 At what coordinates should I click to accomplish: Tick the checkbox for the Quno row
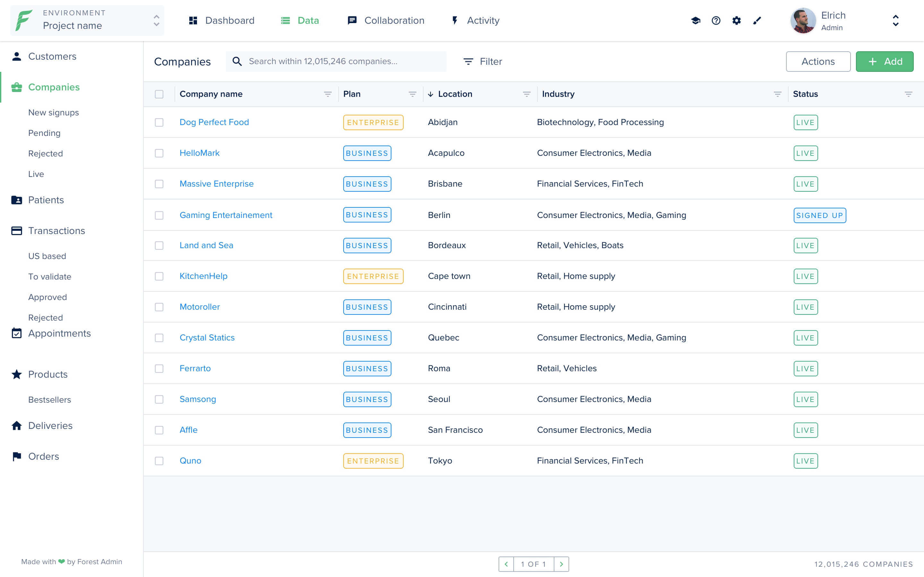[x=159, y=461]
